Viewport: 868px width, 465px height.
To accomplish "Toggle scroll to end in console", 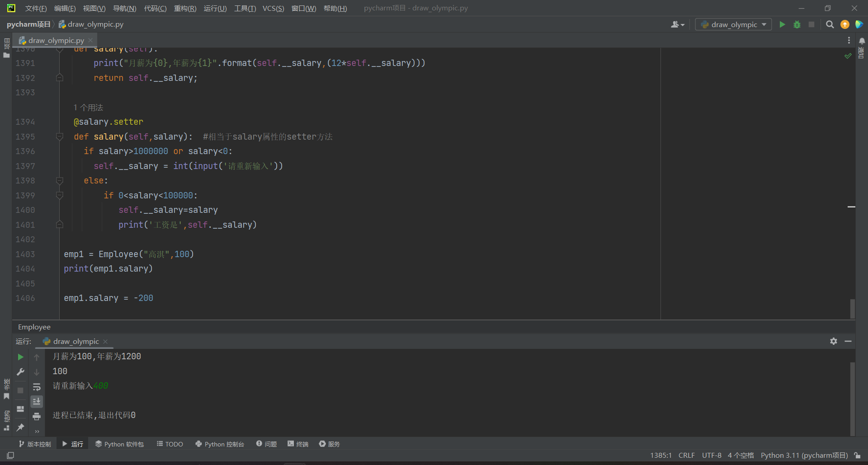I will pos(37,401).
